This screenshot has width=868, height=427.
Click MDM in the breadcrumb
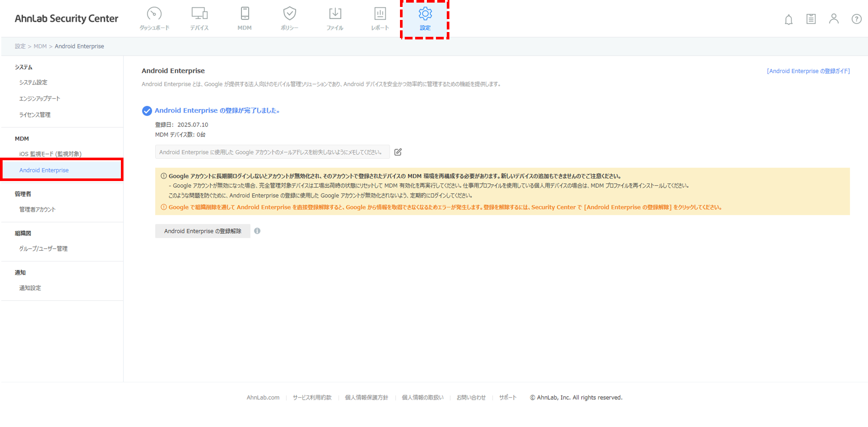[x=40, y=46]
